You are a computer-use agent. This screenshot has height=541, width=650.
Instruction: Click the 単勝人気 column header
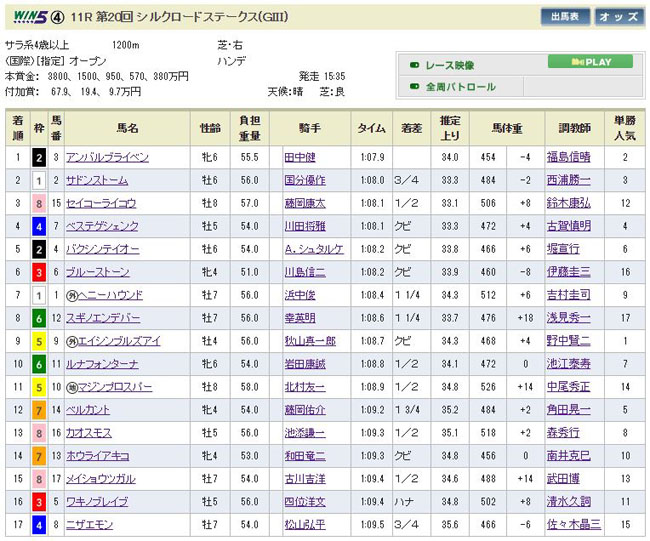coord(625,128)
